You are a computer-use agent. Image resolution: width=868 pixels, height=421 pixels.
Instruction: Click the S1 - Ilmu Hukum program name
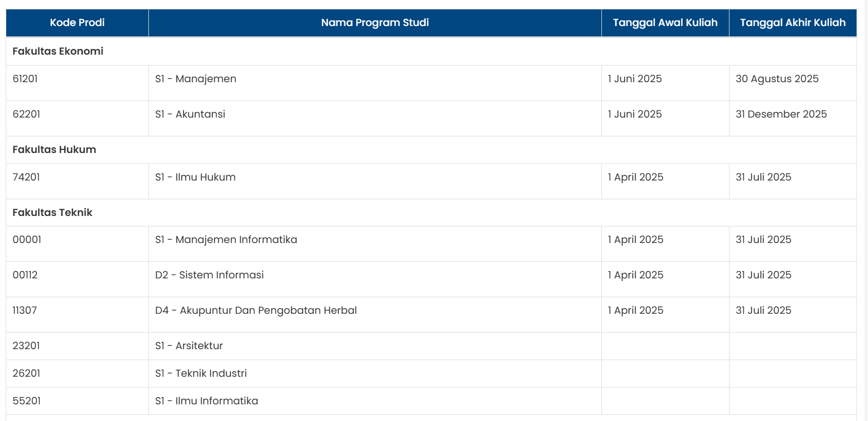point(195,177)
